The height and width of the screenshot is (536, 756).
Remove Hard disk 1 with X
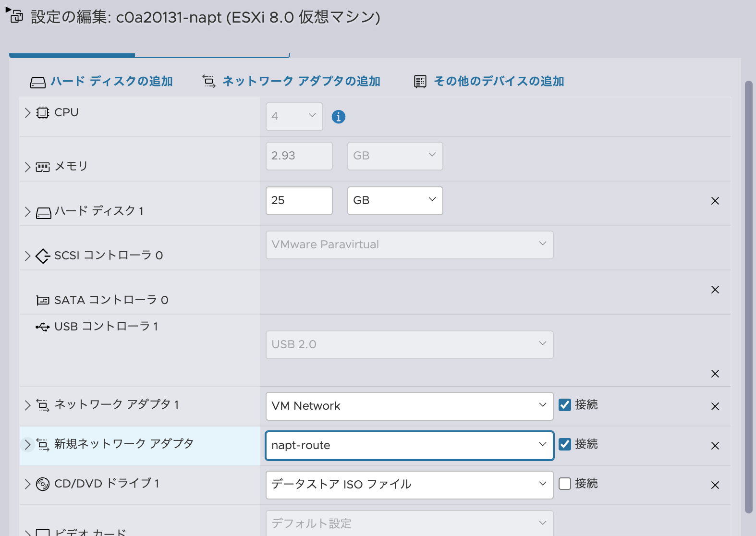coord(715,201)
